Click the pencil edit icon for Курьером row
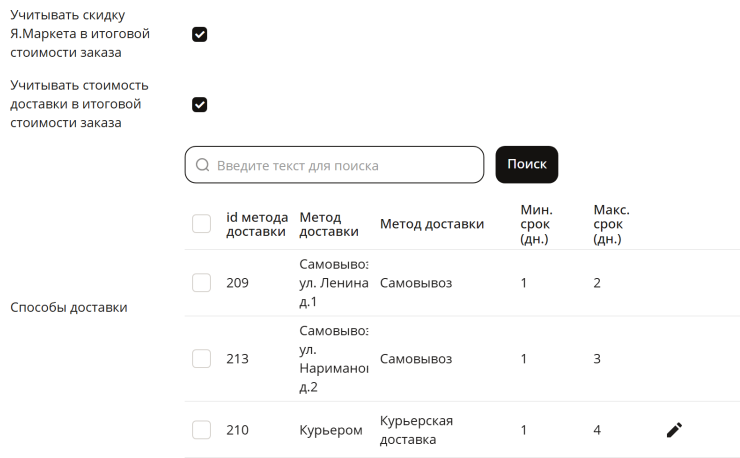Viewport: 740px width, 458px height. click(x=674, y=430)
